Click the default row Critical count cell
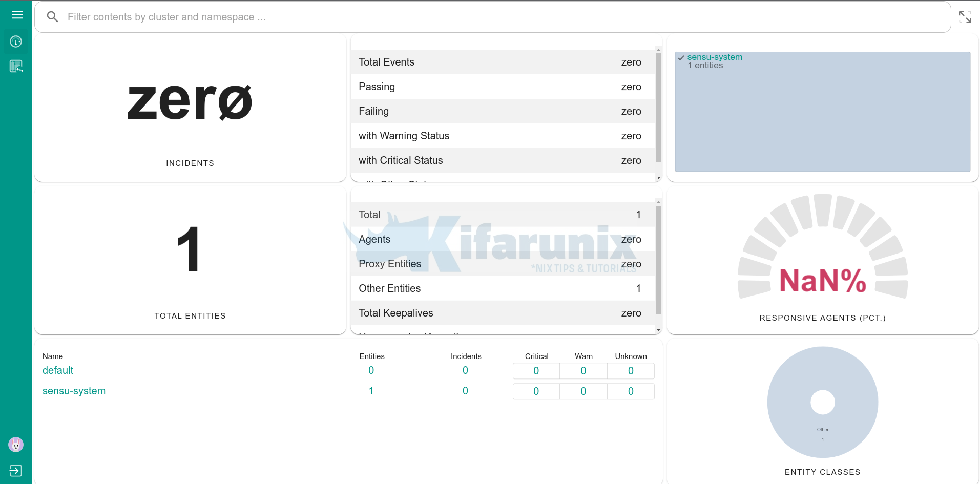The width and height of the screenshot is (980, 484). click(536, 371)
